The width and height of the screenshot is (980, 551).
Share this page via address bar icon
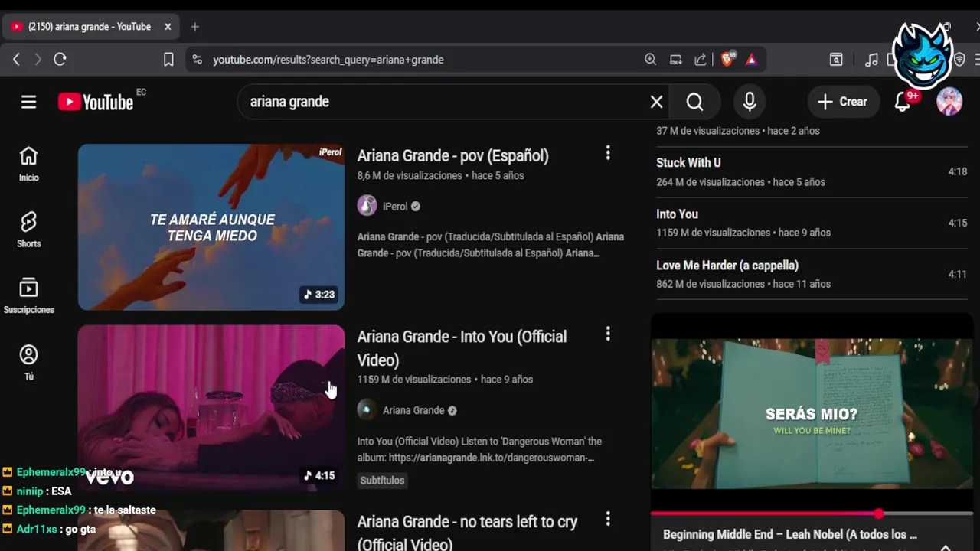point(701,59)
